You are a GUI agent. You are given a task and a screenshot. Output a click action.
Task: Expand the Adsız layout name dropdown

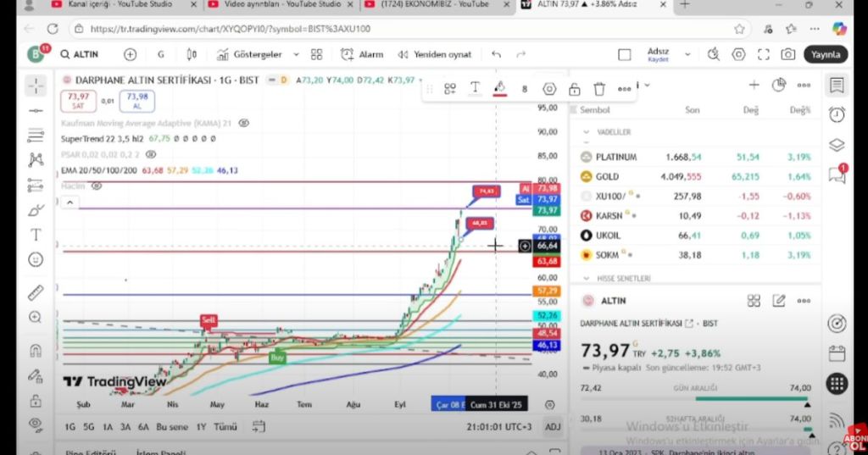point(687,54)
